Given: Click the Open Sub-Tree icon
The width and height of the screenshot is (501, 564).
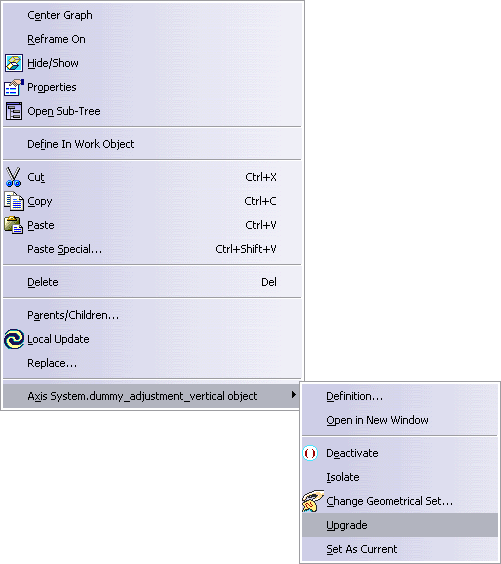Looking at the screenshot, I should point(14,111).
